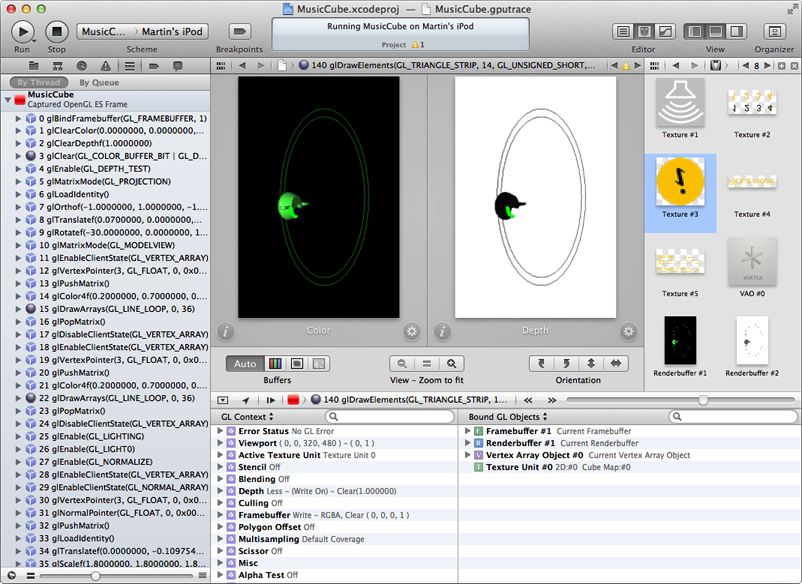802x584 pixels.
Task: Open the GL Context popup menu
Action: tap(248, 417)
